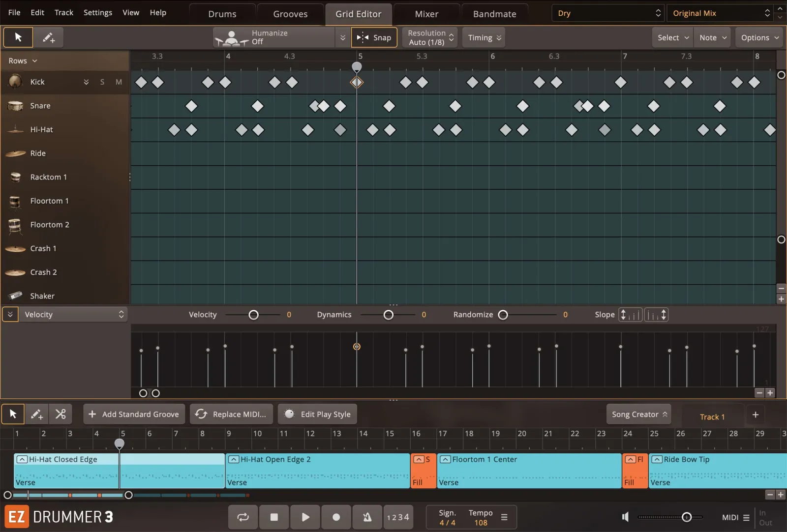Screen dimensions: 787x532
Task: Expand the Humanize options chevron
Action: click(343, 37)
